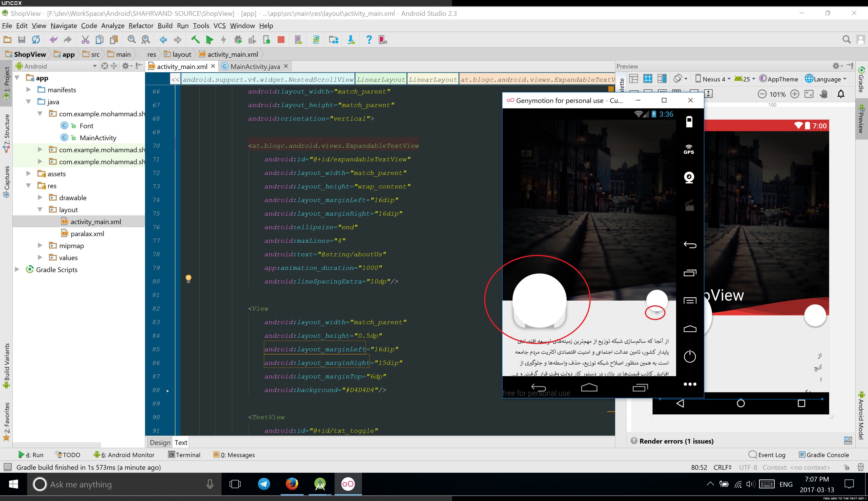Open the Refactor menu
Screen dimensions: 868x501
(141, 26)
